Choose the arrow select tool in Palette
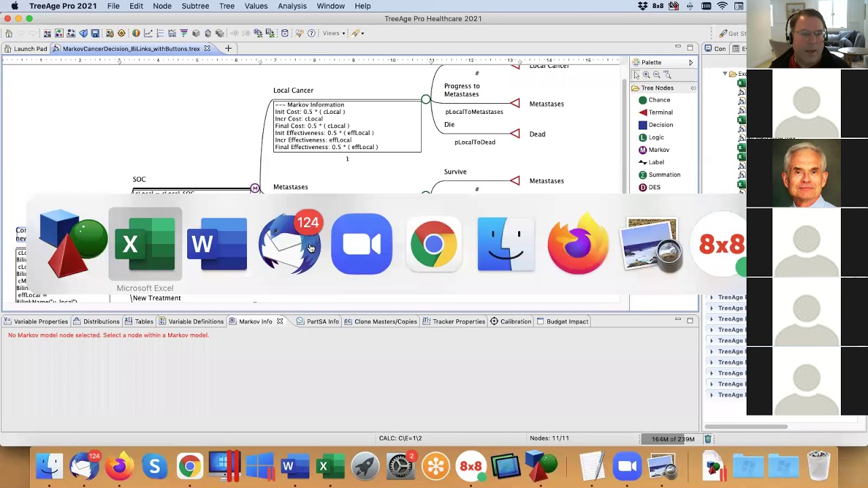 click(636, 75)
